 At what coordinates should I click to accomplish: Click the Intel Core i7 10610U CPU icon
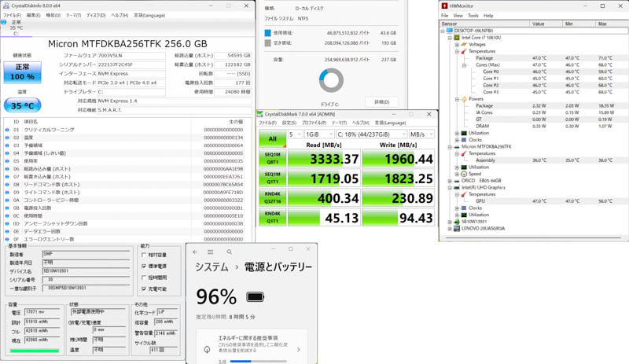(x=457, y=38)
